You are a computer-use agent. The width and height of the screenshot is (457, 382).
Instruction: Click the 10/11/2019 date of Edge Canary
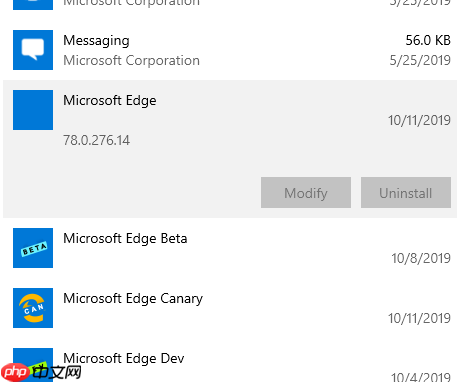point(419,318)
